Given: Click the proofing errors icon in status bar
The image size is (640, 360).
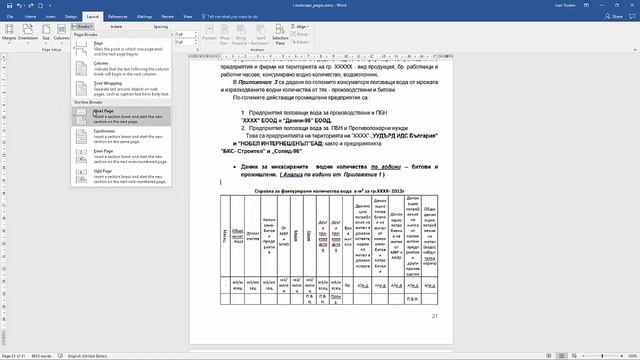Looking at the screenshot, I should pos(60,356).
